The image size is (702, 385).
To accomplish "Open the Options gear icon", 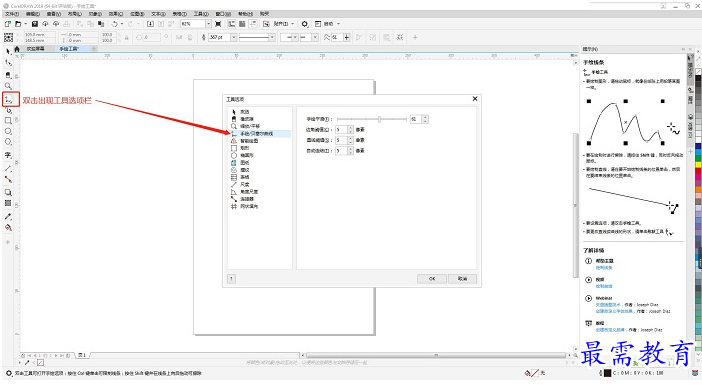I will 304,24.
